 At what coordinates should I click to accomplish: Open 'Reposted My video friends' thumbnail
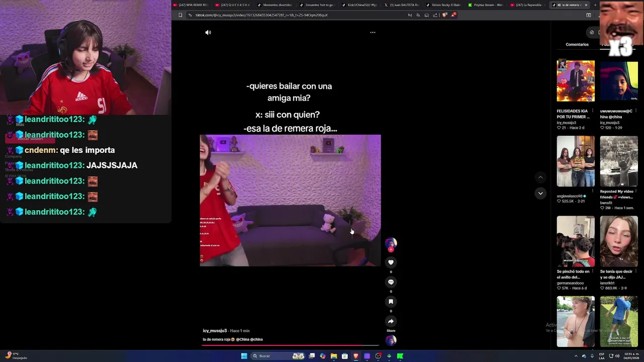(619, 161)
